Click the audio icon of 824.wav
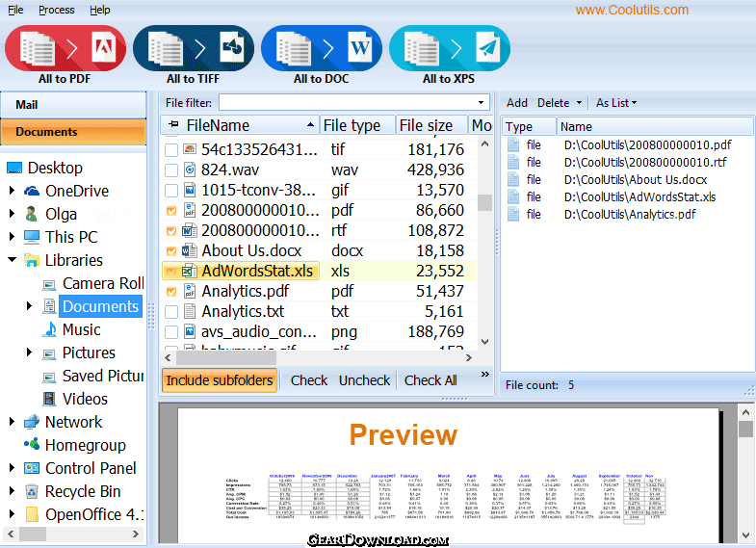The width and height of the screenshot is (756, 548). pos(190,170)
